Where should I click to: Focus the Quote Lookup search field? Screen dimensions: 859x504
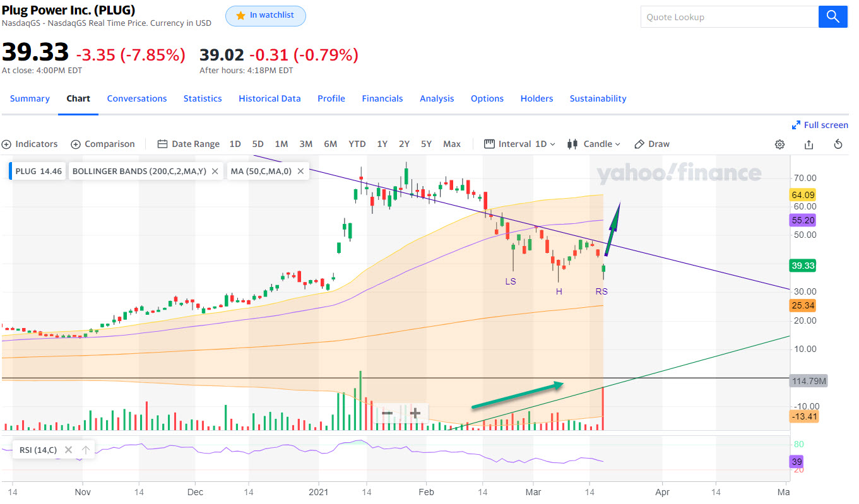(729, 17)
